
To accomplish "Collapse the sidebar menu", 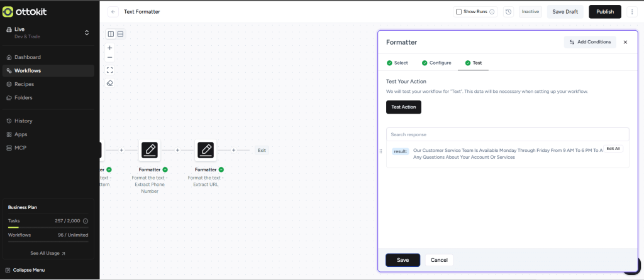I will tap(29, 270).
